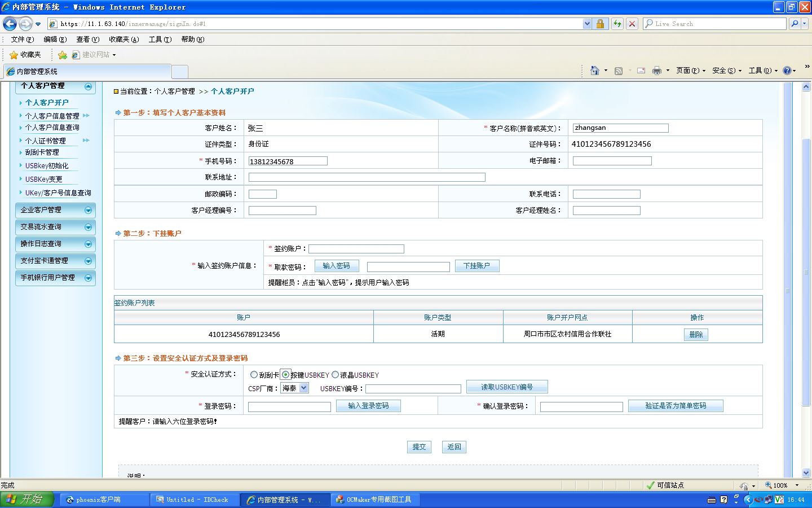Open the 收藏夹(A) menu
The image size is (812, 508).
(124, 40)
